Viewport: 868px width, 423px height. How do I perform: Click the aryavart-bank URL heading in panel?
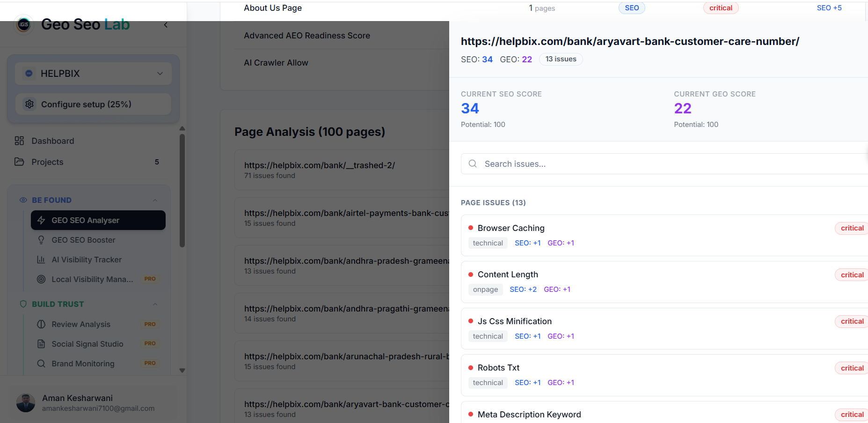click(x=630, y=41)
